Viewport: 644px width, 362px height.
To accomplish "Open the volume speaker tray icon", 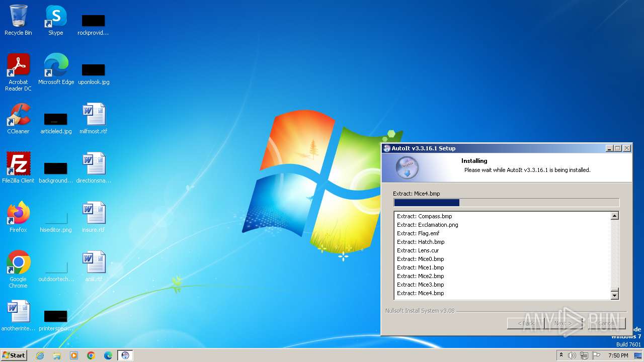I will click(x=572, y=355).
